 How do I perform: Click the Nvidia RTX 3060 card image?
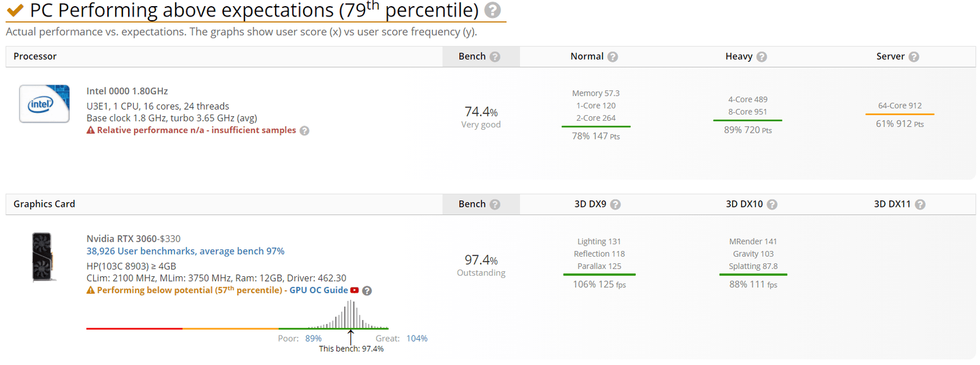(42, 257)
